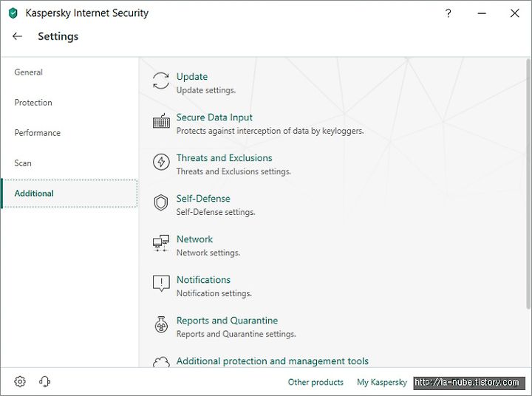Open the My Kaspersky link
This screenshot has height=396, width=532.
coord(382,382)
